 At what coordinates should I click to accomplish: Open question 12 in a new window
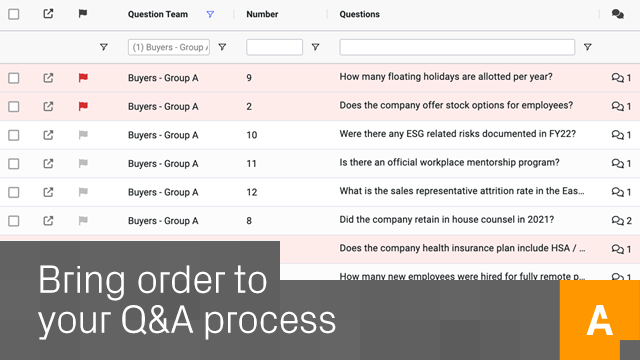click(x=48, y=192)
